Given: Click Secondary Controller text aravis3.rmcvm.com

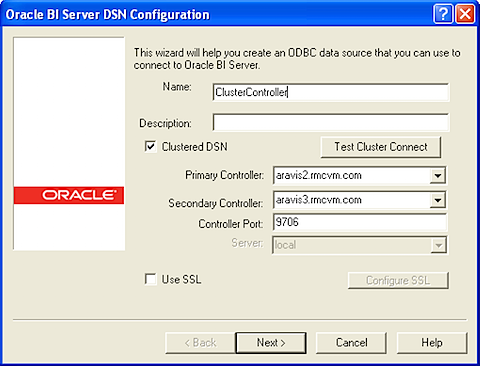Looking at the screenshot, I should point(319,200).
